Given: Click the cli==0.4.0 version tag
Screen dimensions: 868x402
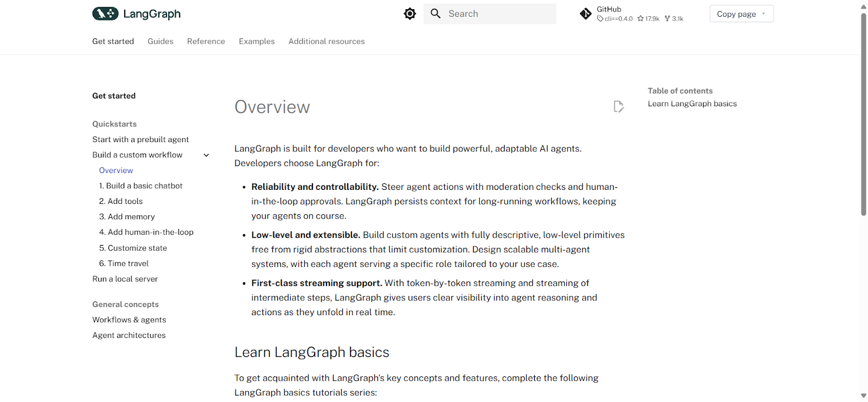Looking at the screenshot, I should [615, 18].
